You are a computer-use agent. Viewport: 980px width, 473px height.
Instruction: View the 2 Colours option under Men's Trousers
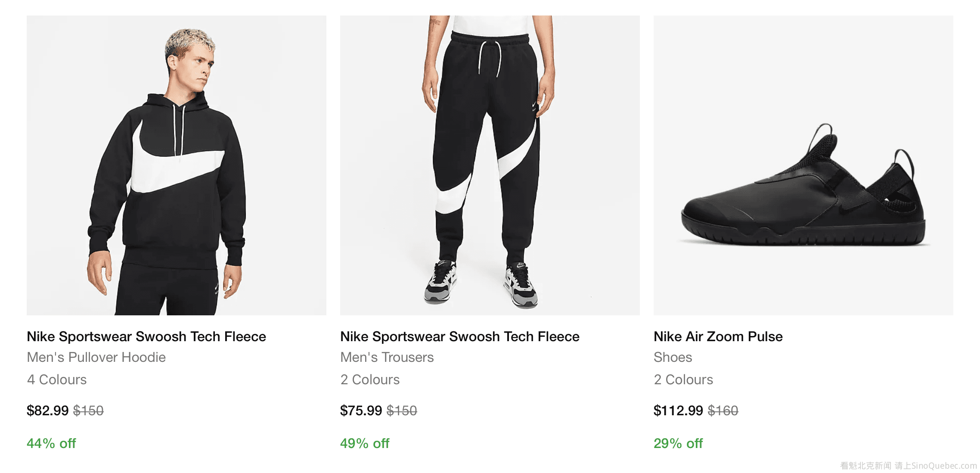370,380
